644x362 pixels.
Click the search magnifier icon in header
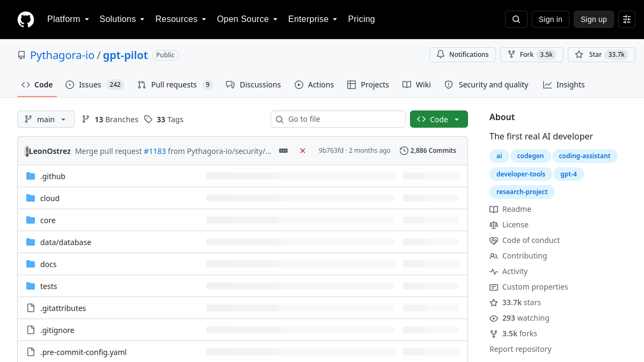click(516, 19)
